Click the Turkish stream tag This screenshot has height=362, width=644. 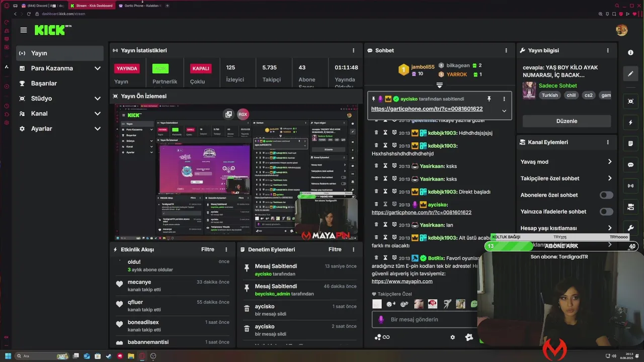point(550,95)
